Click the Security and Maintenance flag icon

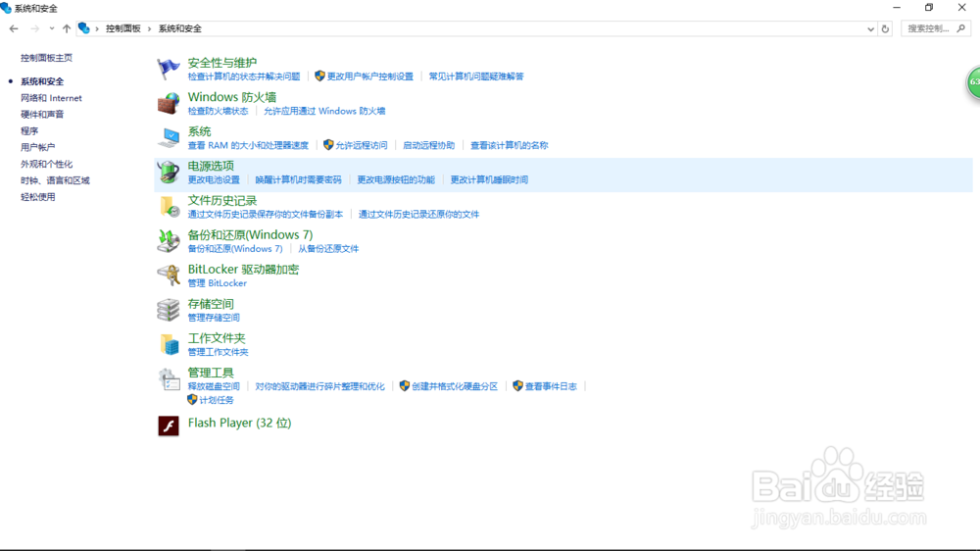click(169, 69)
